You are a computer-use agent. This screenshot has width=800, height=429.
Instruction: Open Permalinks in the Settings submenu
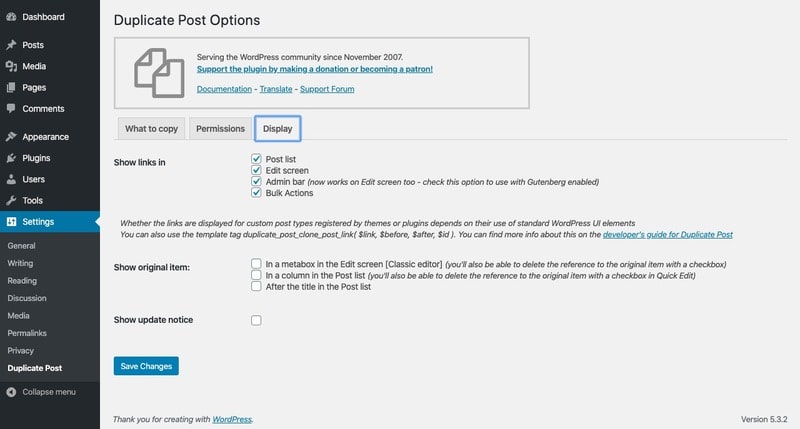coord(26,333)
